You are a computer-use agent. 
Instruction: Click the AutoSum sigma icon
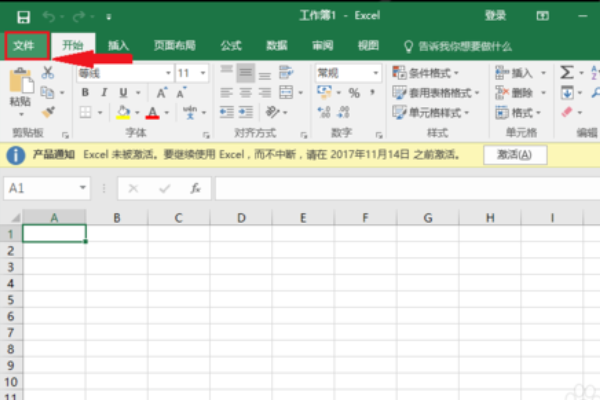(567, 72)
